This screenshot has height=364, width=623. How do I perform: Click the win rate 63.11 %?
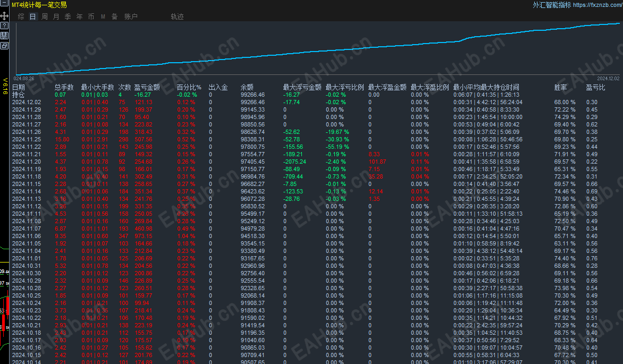click(565, 243)
